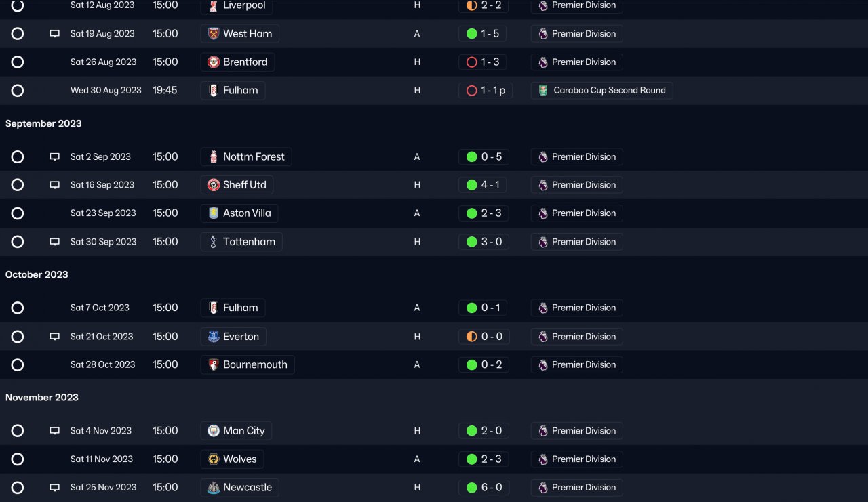868x502 pixels.
Task: Open the 6 - 0 result against Newcastle
Action: coord(484,488)
